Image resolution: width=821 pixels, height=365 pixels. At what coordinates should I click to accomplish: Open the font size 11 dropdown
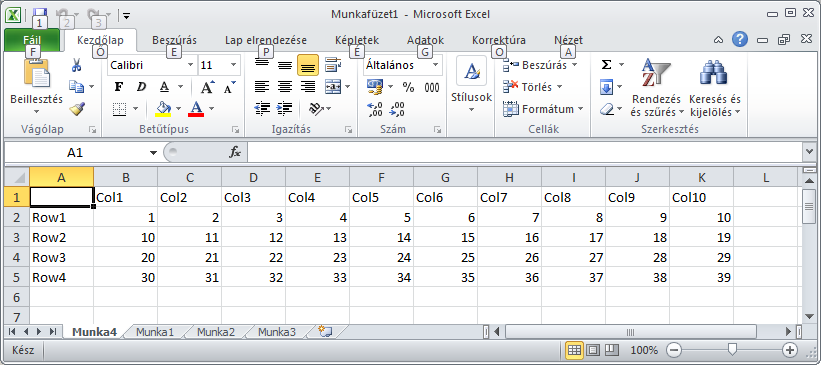click(x=233, y=65)
